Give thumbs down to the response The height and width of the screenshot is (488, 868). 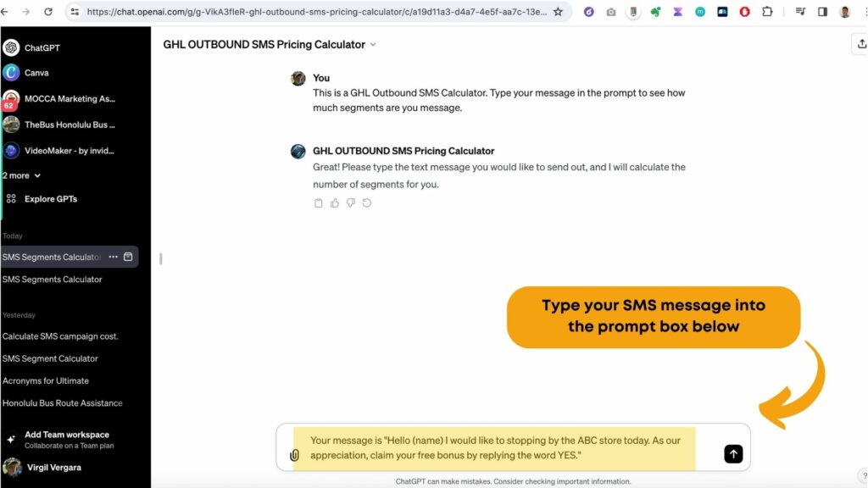tap(350, 203)
